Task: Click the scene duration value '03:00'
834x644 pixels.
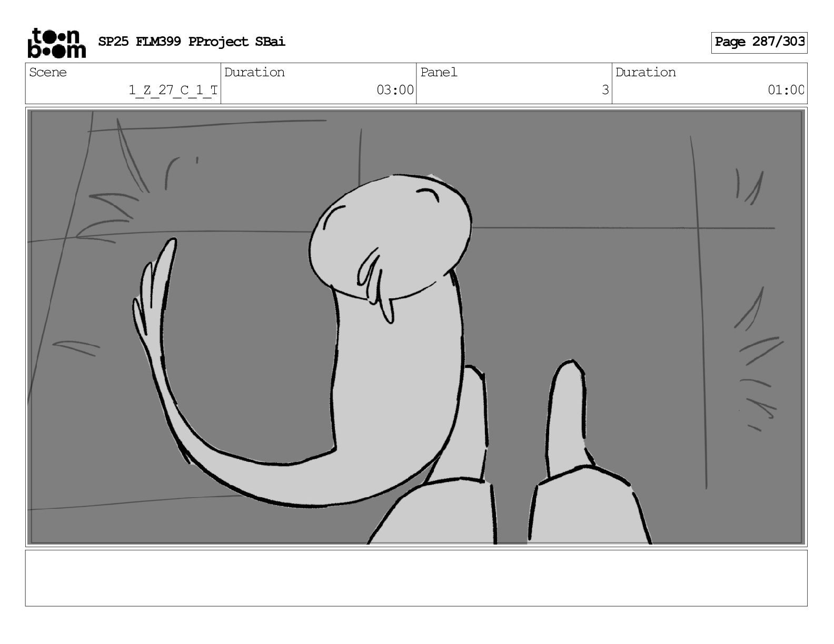Action: pos(395,90)
